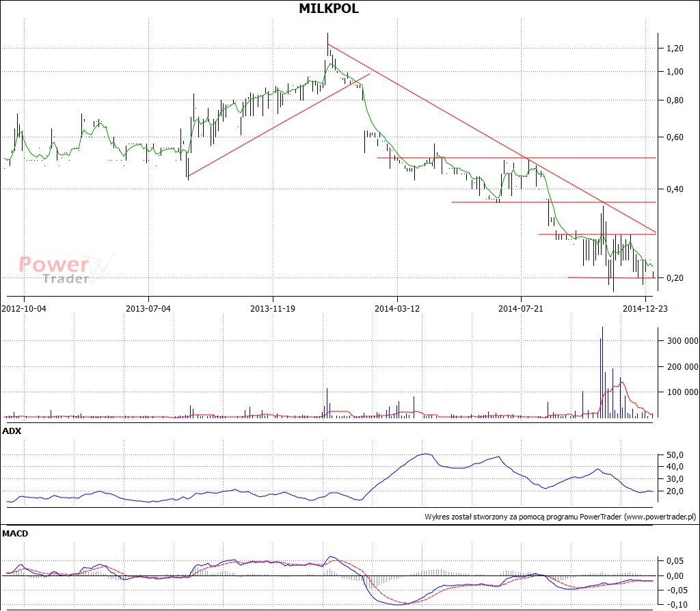Click the 2014-12-23 date marker
This screenshot has height=611, width=700.
(645, 308)
